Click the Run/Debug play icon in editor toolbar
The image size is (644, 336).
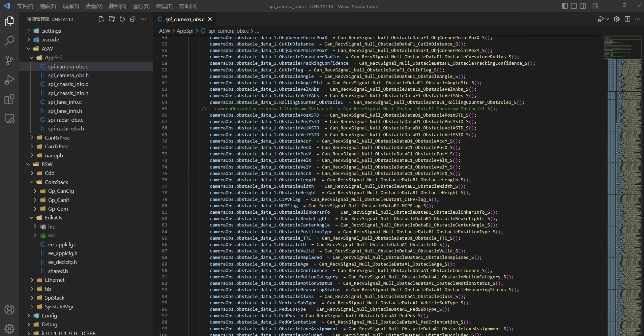(x=601, y=19)
